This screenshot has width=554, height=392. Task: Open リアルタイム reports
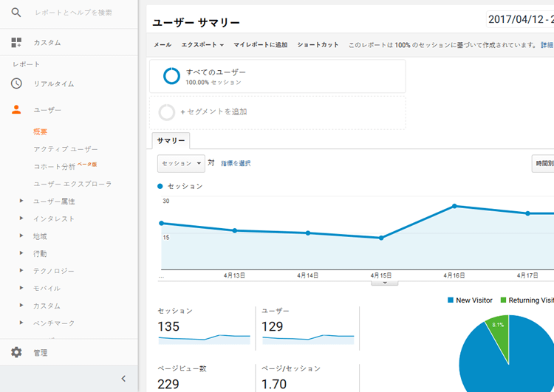tap(54, 84)
